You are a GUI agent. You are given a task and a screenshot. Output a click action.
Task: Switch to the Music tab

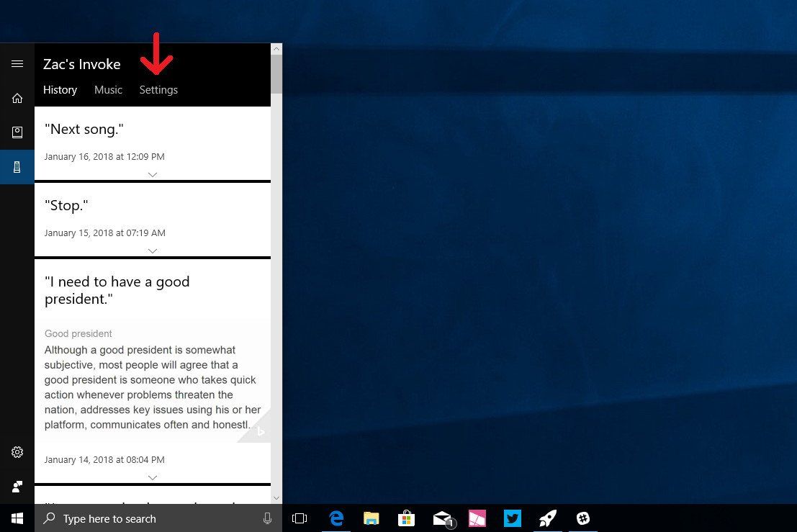pyautogui.click(x=108, y=89)
